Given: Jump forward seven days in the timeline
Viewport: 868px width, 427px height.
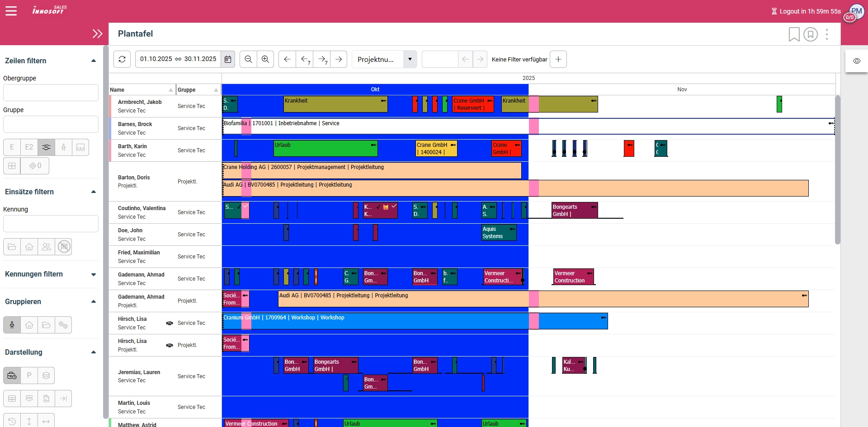Looking at the screenshot, I should [x=322, y=59].
